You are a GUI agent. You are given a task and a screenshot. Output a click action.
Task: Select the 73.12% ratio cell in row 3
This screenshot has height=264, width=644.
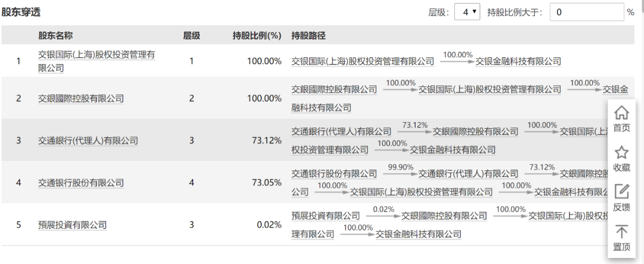[267, 141]
